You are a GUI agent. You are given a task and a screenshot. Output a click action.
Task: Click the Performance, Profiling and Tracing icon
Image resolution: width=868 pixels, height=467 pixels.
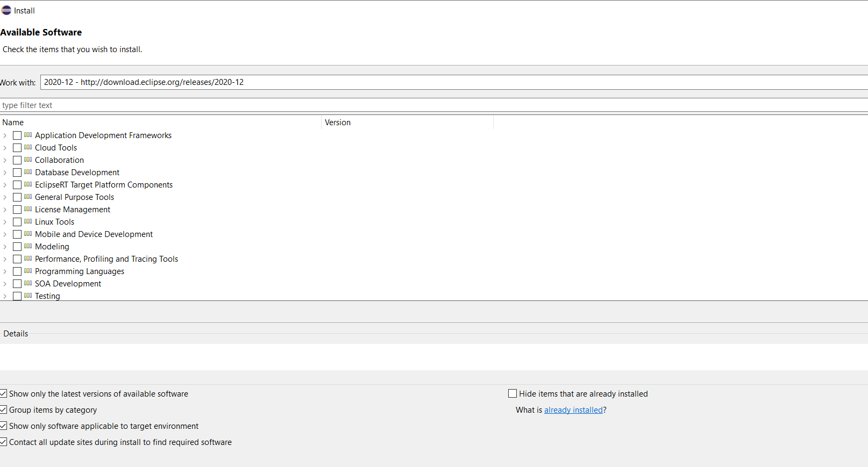[x=28, y=258]
